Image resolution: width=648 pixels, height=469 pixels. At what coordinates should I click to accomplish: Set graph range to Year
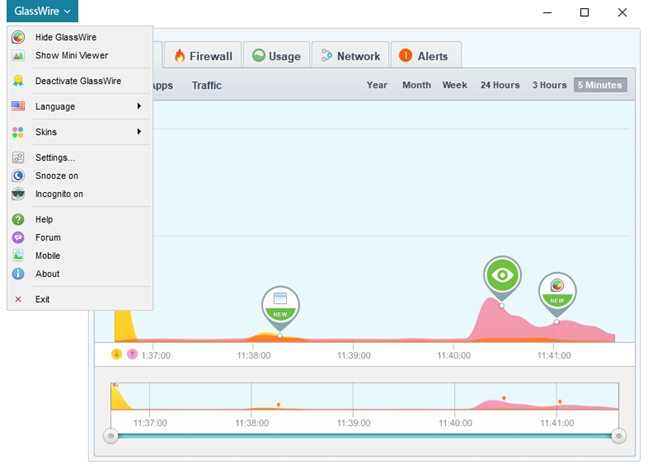(377, 85)
